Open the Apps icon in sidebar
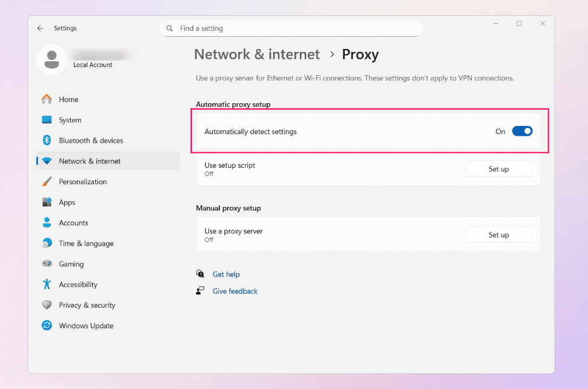Viewport: 588px width, 389px height. pyautogui.click(x=47, y=202)
